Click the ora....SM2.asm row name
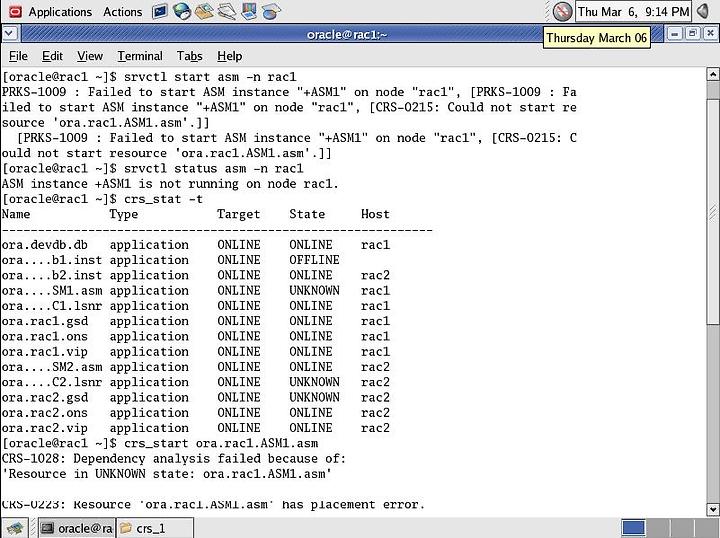Image resolution: width=720 pixels, height=538 pixels. point(52,367)
